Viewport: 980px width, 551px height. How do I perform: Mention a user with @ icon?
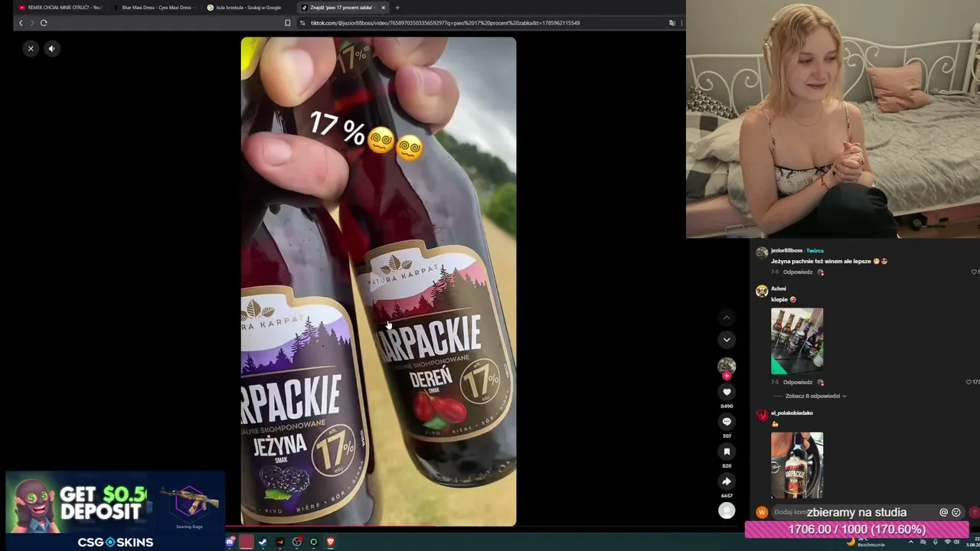point(944,513)
